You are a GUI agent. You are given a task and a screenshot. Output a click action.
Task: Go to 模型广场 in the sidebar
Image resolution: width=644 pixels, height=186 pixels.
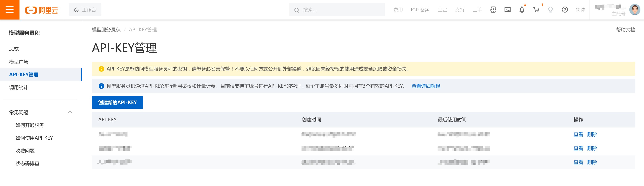pos(19,62)
